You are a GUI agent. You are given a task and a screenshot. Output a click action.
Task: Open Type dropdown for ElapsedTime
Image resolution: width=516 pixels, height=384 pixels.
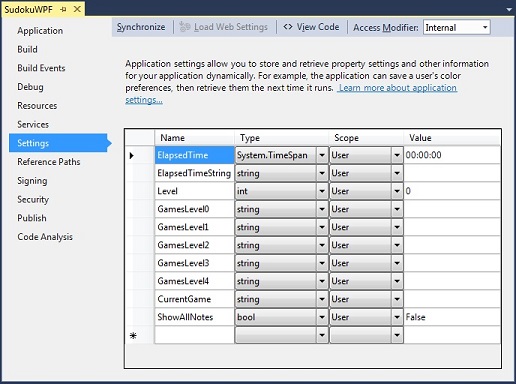[x=322, y=155]
